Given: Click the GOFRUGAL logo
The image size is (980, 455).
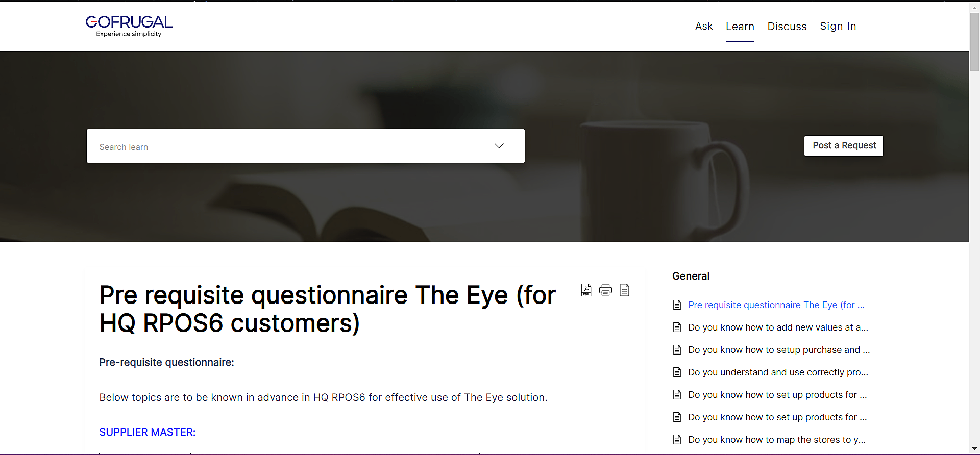Looking at the screenshot, I should click(129, 26).
